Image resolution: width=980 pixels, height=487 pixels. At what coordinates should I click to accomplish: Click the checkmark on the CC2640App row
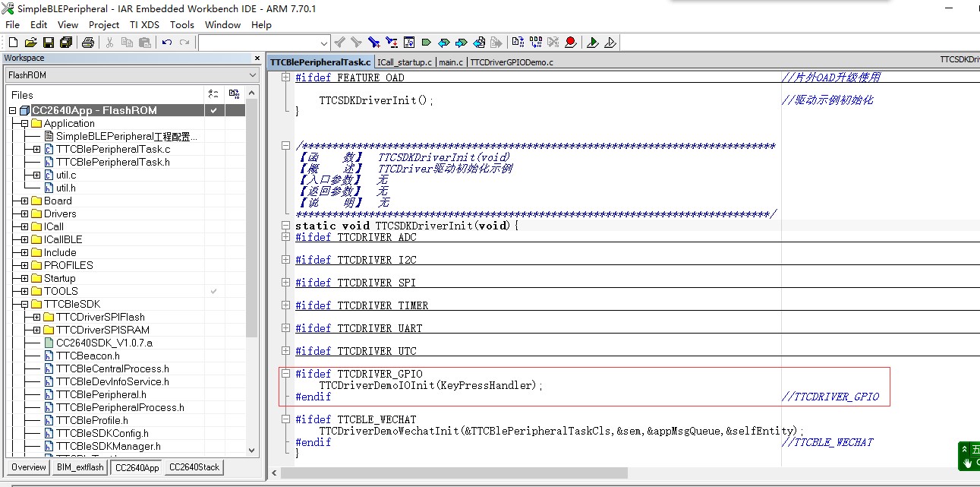[x=214, y=110]
